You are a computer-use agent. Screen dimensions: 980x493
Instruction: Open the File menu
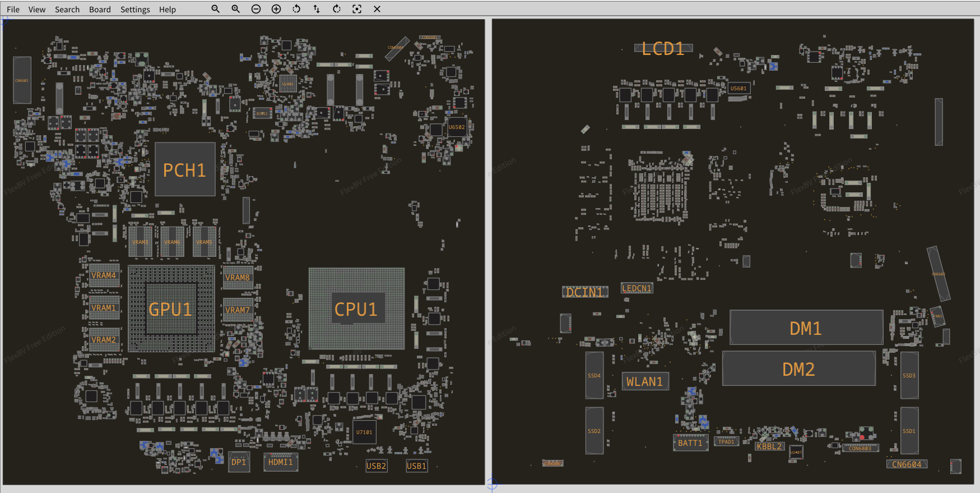(x=13, y=10)
